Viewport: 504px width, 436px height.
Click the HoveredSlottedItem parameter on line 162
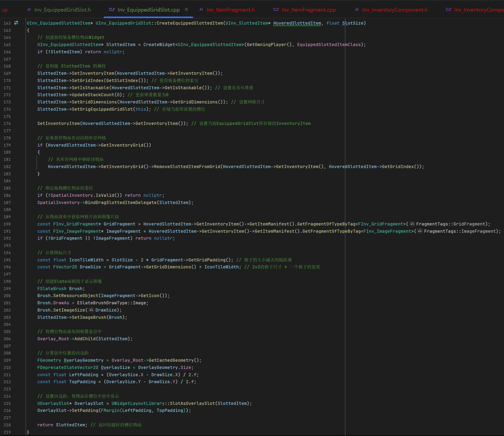[x=297, y=23]
